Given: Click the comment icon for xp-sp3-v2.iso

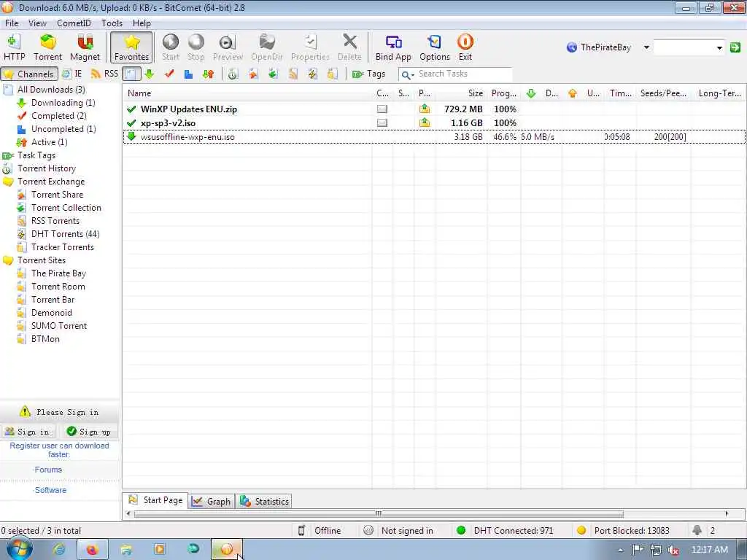Looking at the screenshot, I should [x=382, y=122].
